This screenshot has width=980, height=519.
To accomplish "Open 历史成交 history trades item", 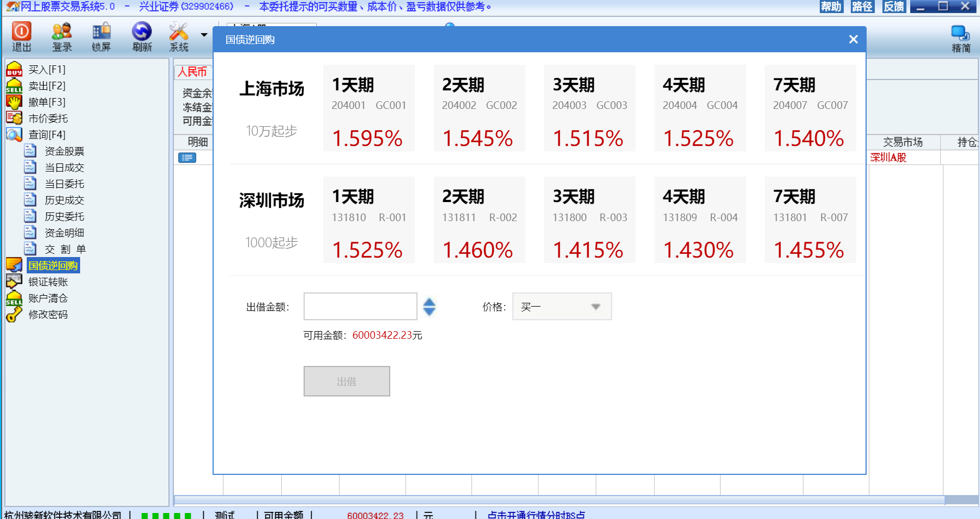I will pyautogui.click(x=64, y=200).
